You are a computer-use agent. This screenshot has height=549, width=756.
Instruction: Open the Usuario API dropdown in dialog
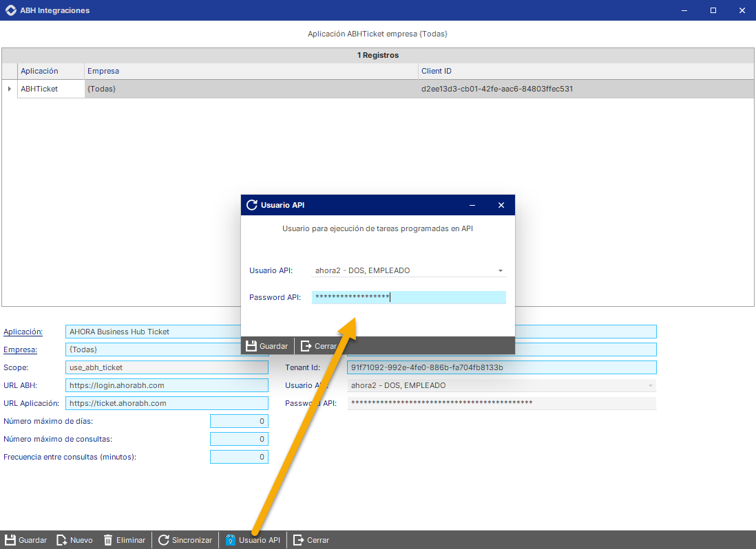(x=501, y=270)
